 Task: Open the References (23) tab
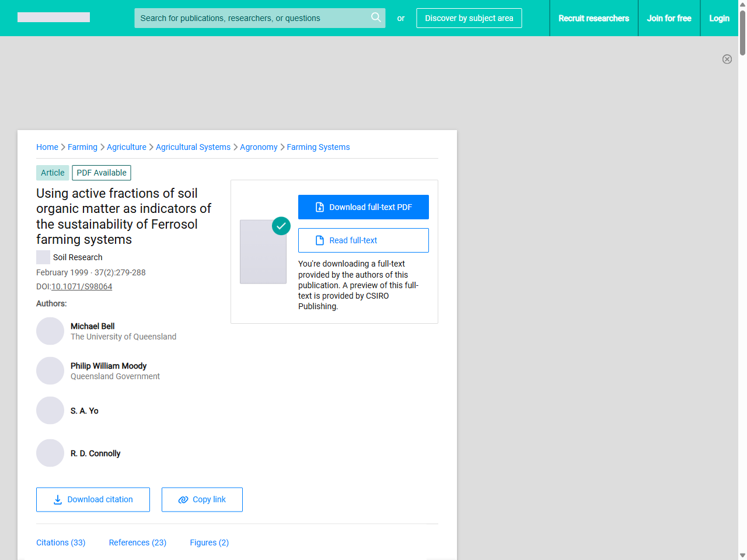(138, 542)
